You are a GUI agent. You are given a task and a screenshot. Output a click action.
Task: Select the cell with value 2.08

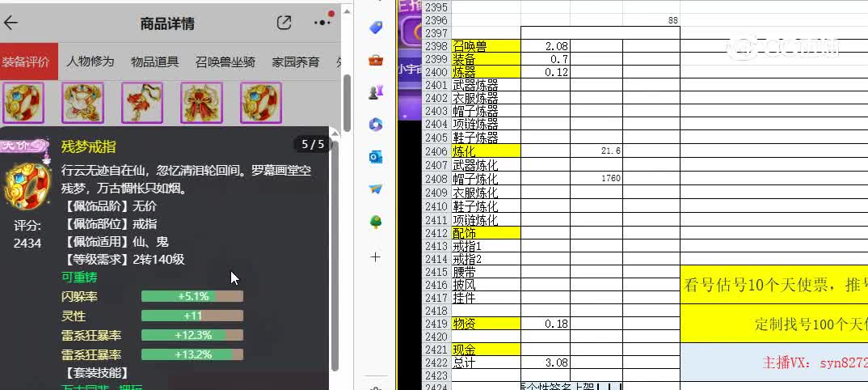(546, 46)
